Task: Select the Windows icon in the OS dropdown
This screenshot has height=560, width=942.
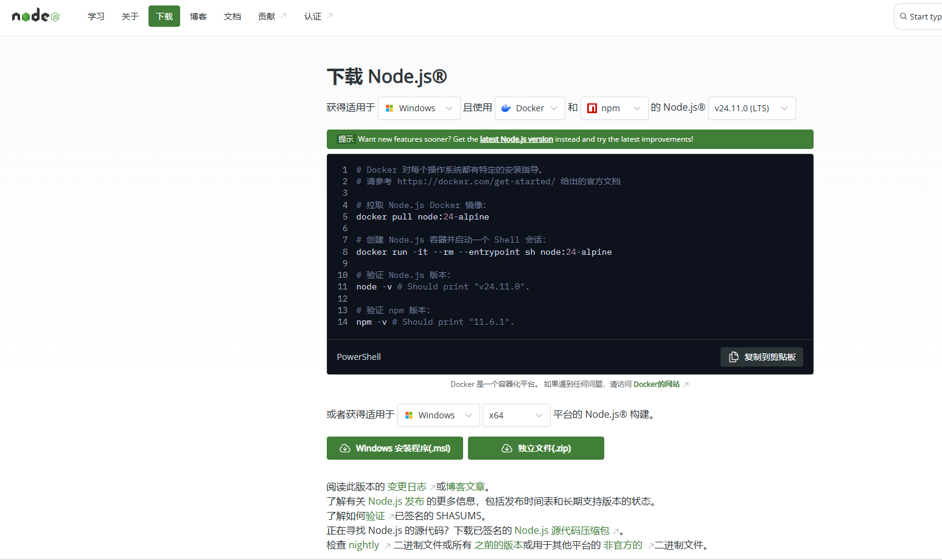Action: tap(389, 108)
